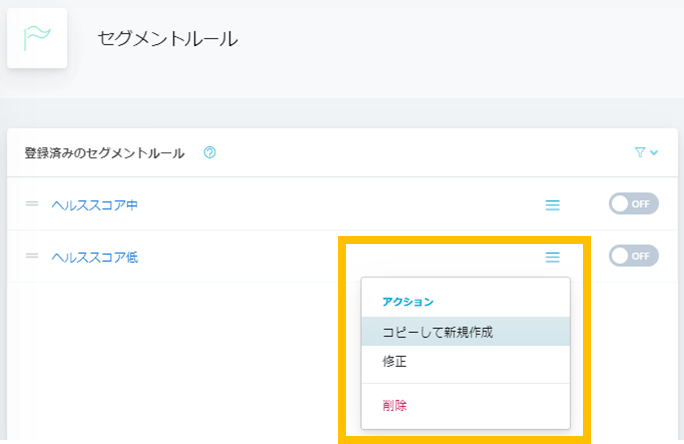This screenshot has height=444, width=684.
Task: Toggle ヘルススコア中 rule on
Action: [x=634, y=204]
